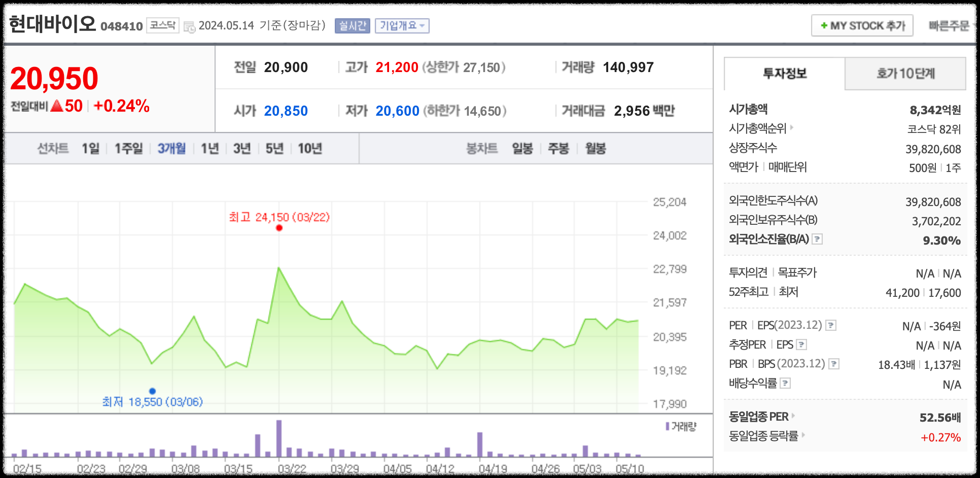Viewport: 980px width, 478px height.
Task: Select the 5년 line chart period
Action: (x=274, y=149)
